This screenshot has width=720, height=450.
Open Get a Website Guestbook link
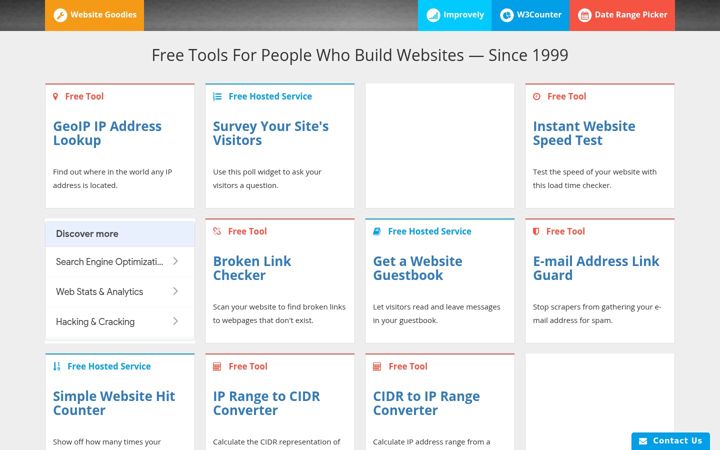click(x=417, y=268)
